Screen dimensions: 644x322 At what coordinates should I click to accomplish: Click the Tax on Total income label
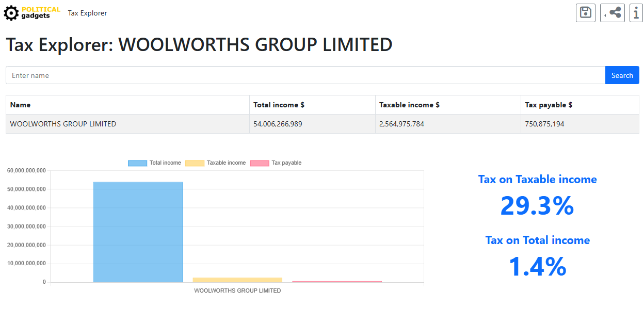coord(537,240)
